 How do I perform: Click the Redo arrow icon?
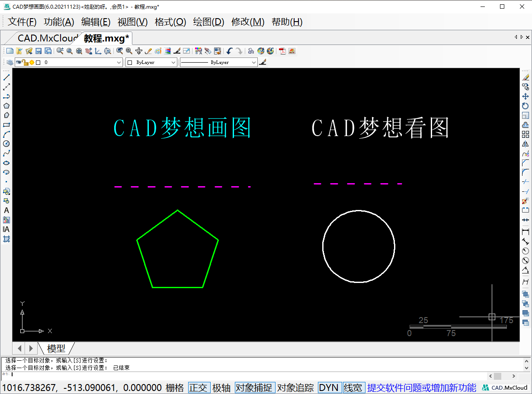click(239, 51)
